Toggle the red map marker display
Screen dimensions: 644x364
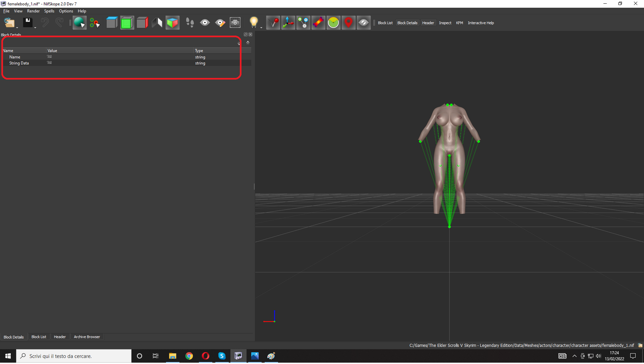[349, 23]
